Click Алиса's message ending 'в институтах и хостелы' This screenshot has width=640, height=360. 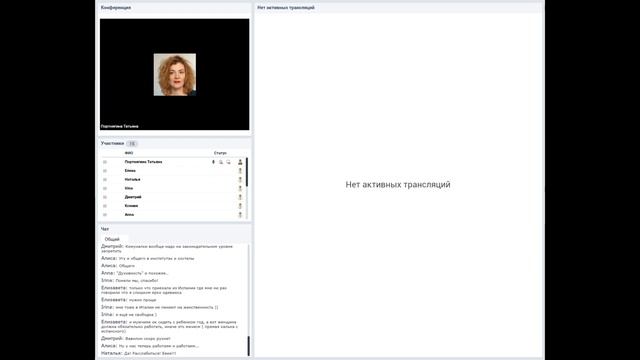[x=148, y=258]
